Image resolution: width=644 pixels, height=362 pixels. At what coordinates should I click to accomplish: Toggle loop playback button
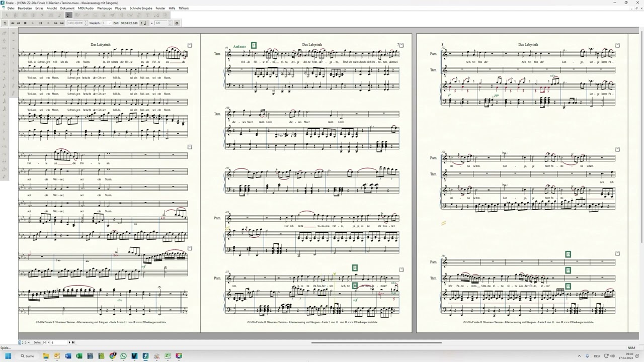[x=5, y=23]
